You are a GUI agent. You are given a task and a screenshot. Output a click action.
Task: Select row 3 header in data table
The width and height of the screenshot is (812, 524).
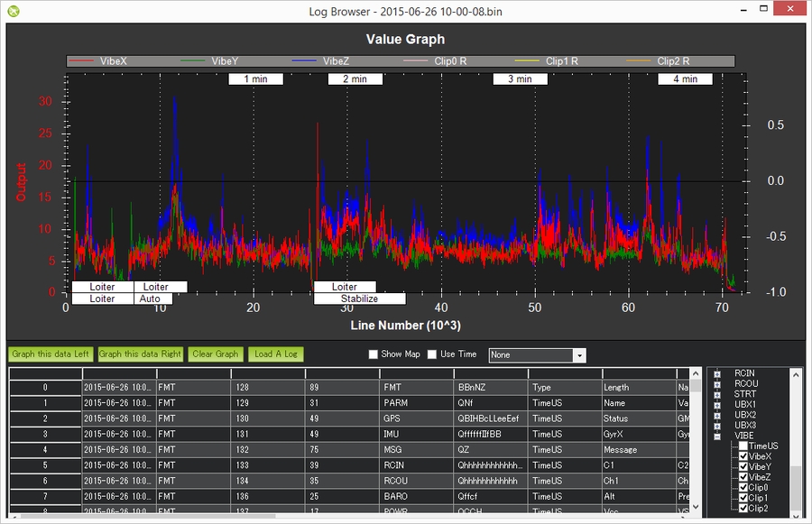45,434
